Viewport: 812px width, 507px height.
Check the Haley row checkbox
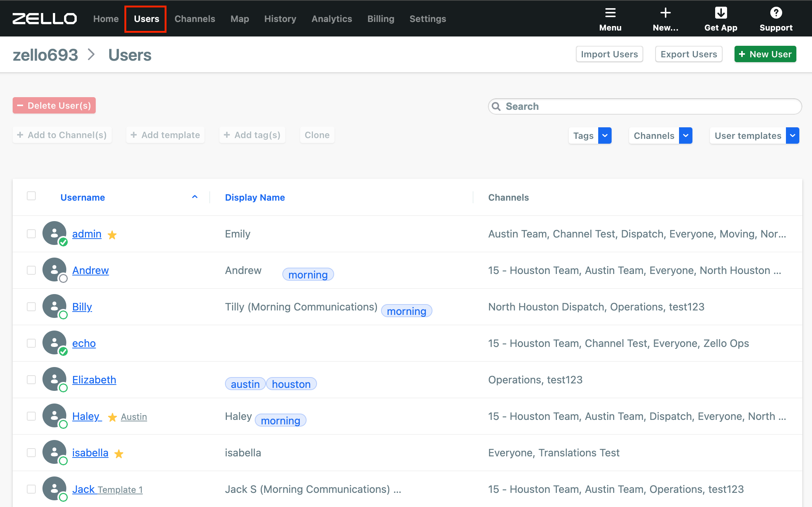pyautogui.click(x=31, y=416)
